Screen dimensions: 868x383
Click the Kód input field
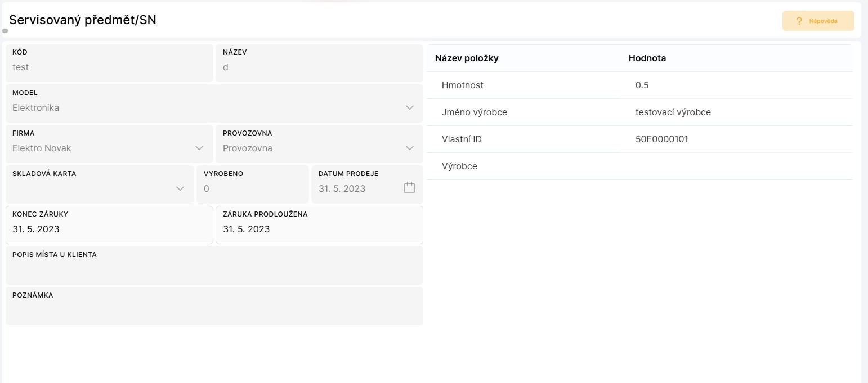pyautogui.click(x=109, y=67)
